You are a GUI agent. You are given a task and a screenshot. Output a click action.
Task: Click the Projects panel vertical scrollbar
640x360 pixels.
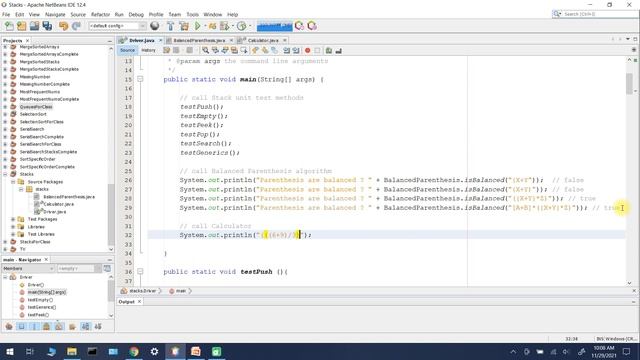tap(111, 214)
